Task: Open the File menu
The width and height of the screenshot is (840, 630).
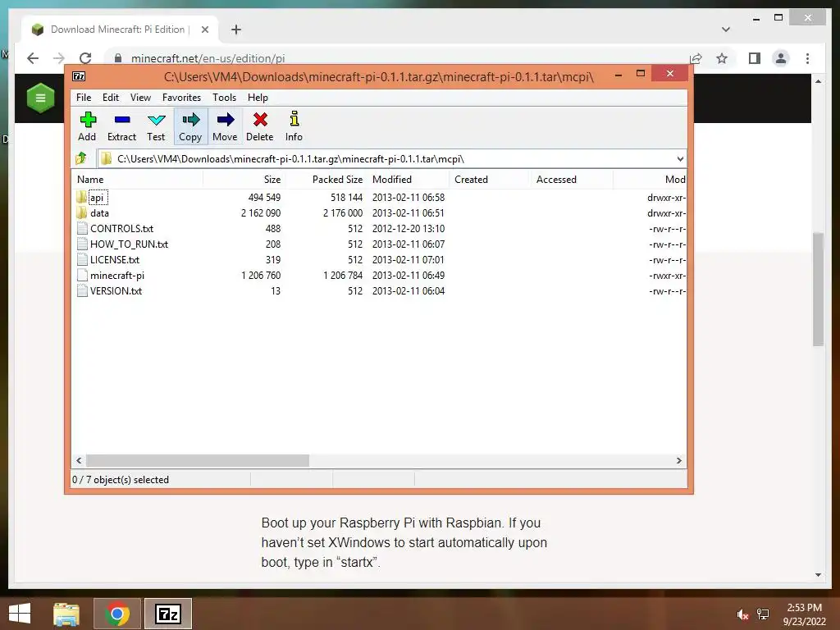Action: tap(84, 98)
